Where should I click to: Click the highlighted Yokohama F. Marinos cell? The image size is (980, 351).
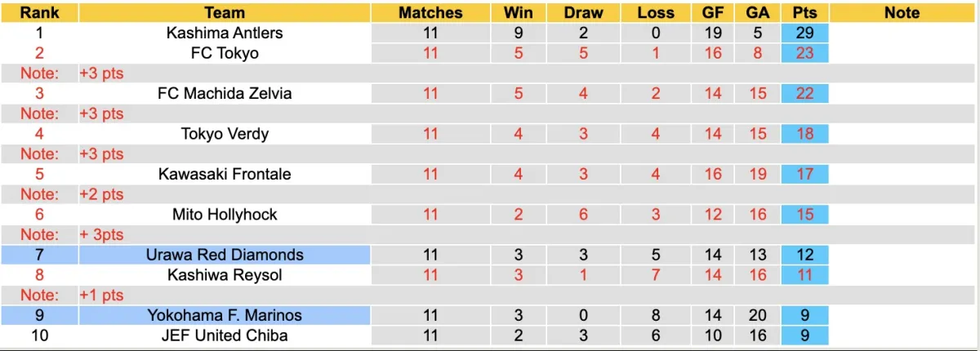click(x=225, y=315)
